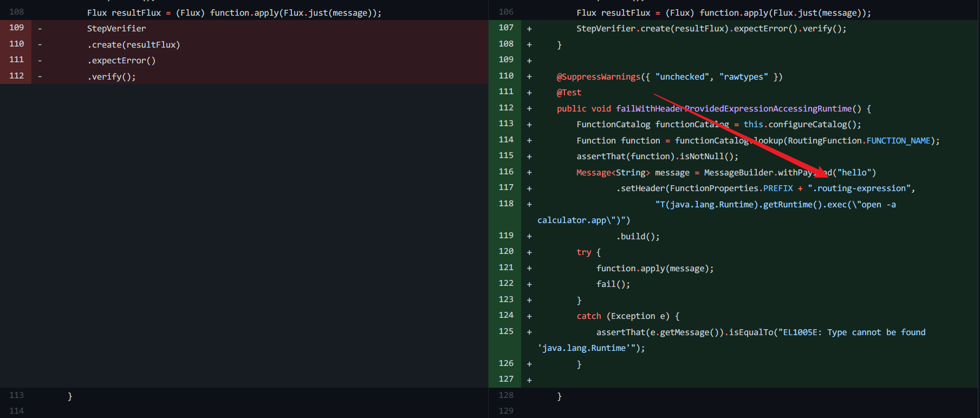Image resolution: width=980 pixels, height=418 pixels.
Task: Click 'failWithHeaderProvidedExpressionAccessingRuntime' method name
Action: coord(734,108)
